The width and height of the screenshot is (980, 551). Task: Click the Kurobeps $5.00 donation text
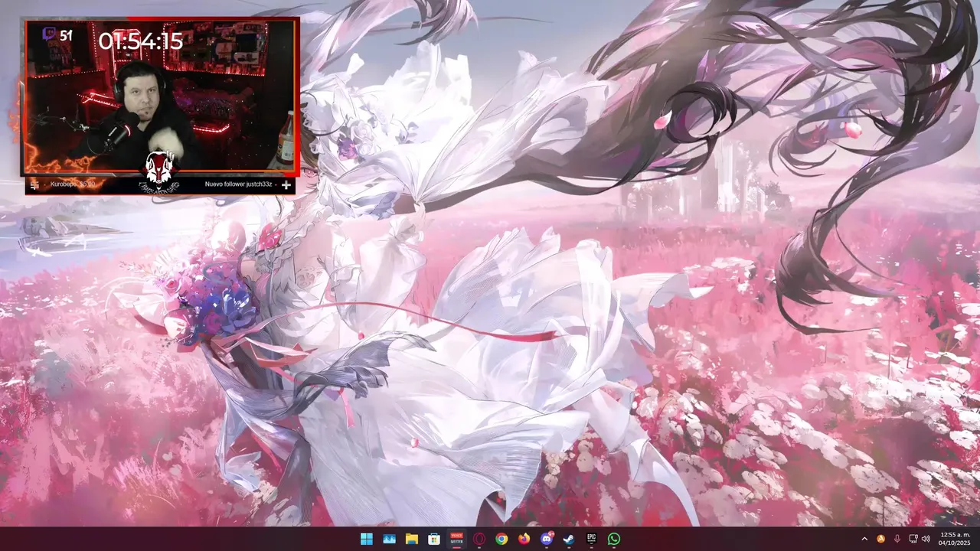click(x=72, y=184)
